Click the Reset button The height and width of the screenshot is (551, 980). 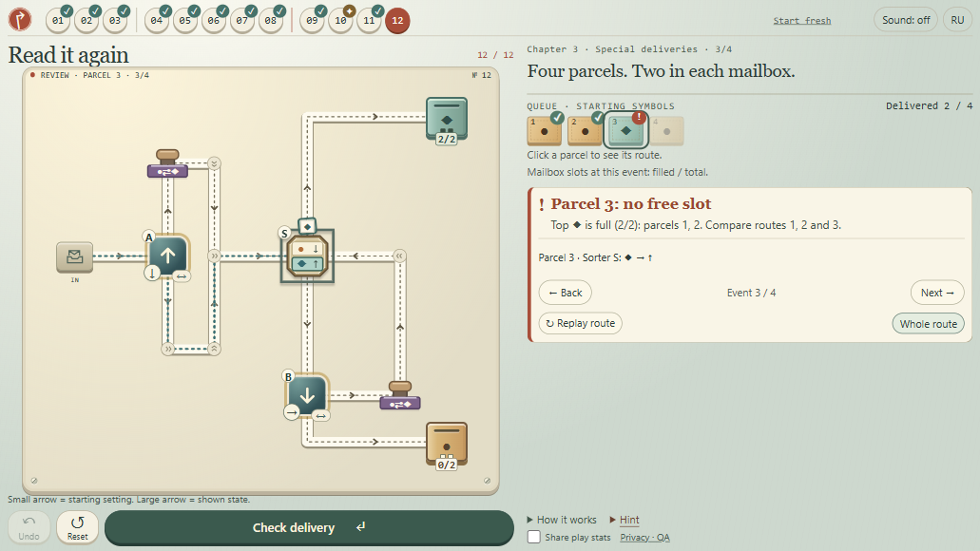pyautogui.click(x=78, y=528)
